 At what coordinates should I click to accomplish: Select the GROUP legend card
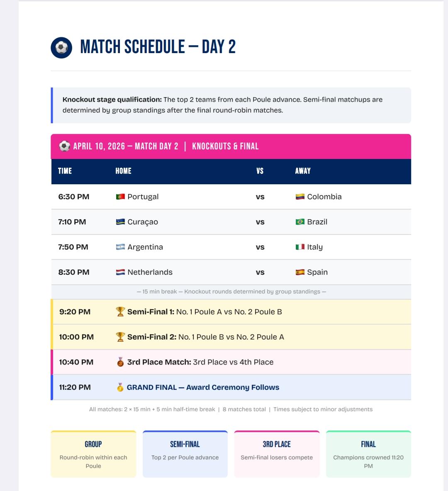click(x=93, y=454)
